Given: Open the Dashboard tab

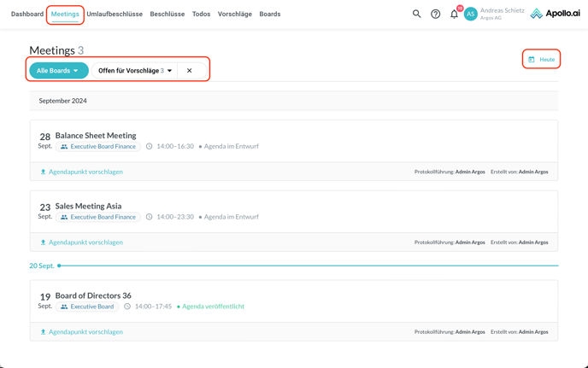Looking at the screenshot, I should [27, 14].
